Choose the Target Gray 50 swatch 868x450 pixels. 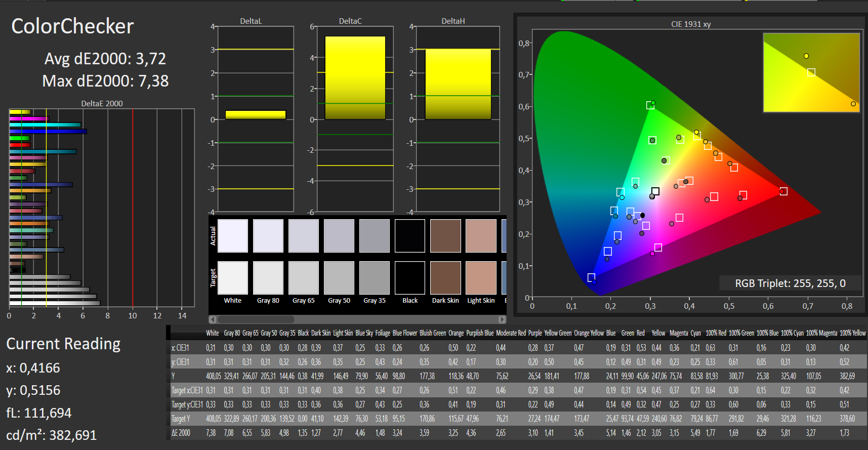tap(339, 278)
